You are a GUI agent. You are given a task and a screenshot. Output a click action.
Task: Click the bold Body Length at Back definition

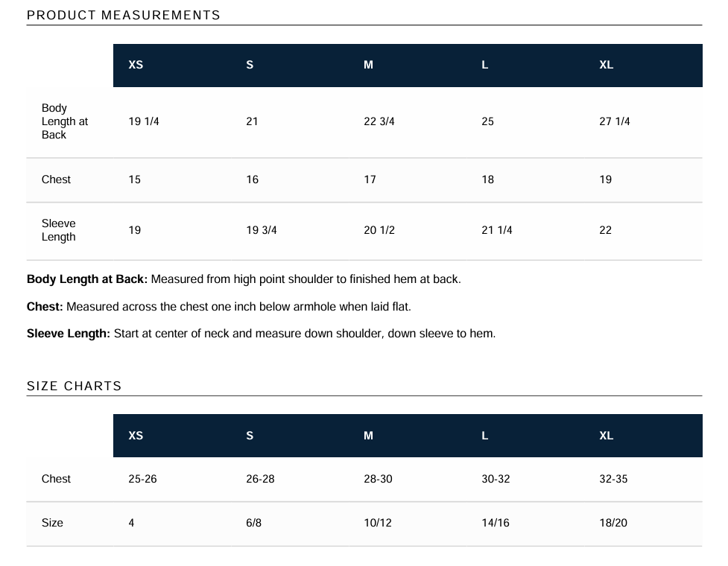87,279
